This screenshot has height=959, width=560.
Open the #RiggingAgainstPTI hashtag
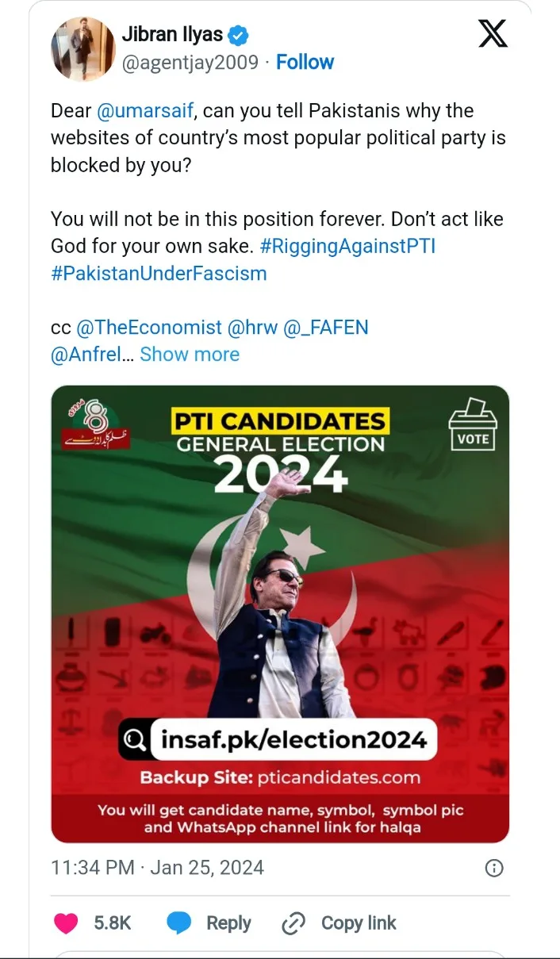coord(348,246)
